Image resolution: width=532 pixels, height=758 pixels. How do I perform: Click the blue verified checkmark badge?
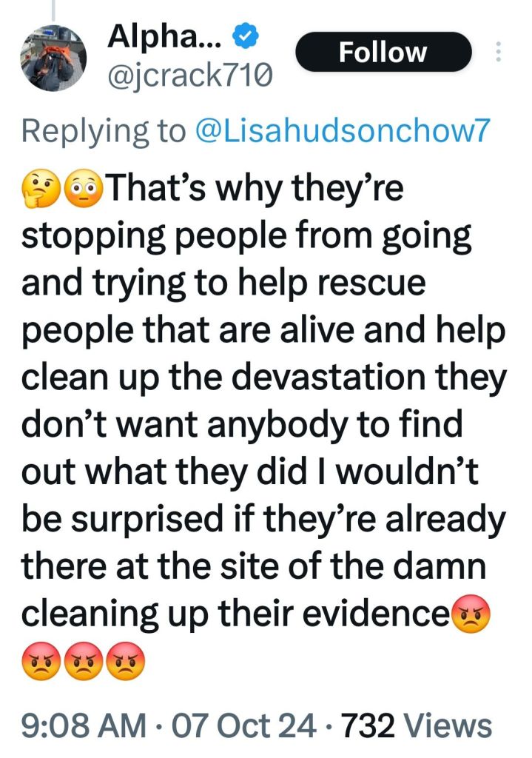pyautogui.click(x=246, y=36)
